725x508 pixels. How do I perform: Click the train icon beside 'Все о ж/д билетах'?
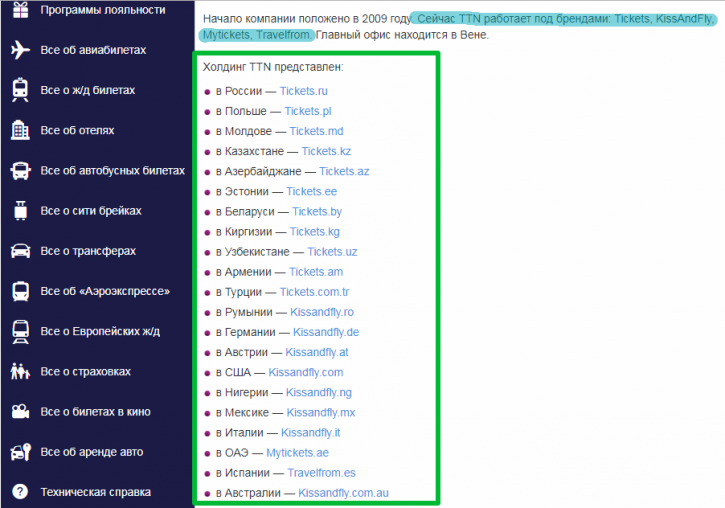pos(20,90)
